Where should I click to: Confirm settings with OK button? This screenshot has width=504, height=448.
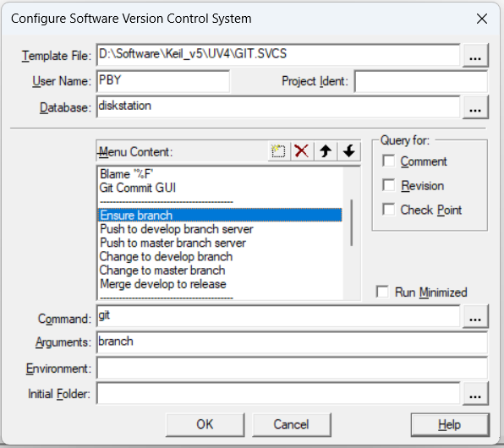[205, 424]
